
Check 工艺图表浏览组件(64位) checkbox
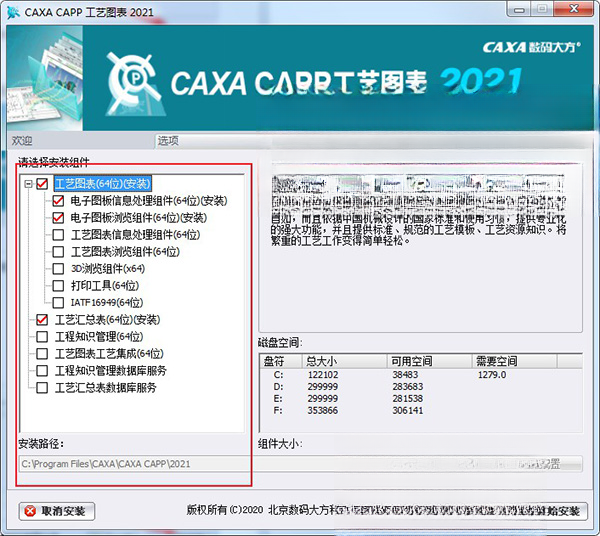pyautogui.click(x=58, y=252)
